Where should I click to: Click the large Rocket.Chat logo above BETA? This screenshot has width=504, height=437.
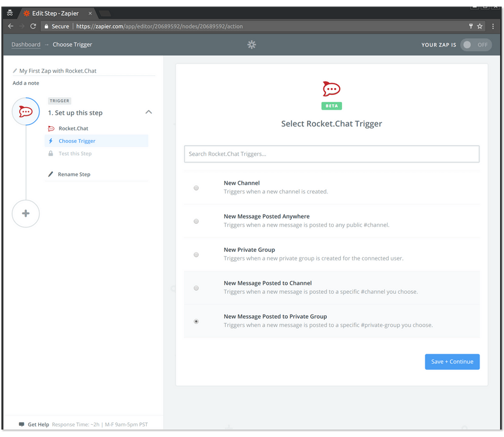(x=332, y=89)
